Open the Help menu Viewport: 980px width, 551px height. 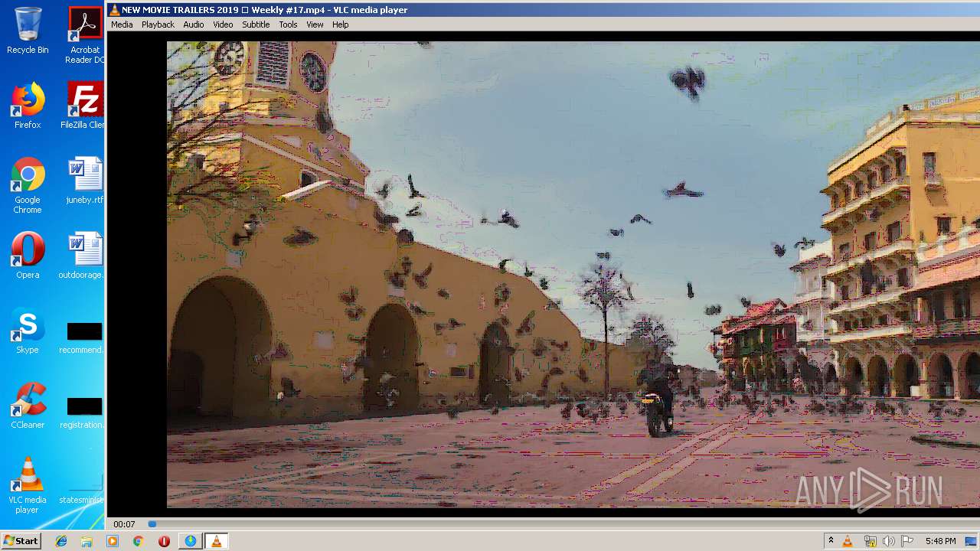click(x=341, y=24)
